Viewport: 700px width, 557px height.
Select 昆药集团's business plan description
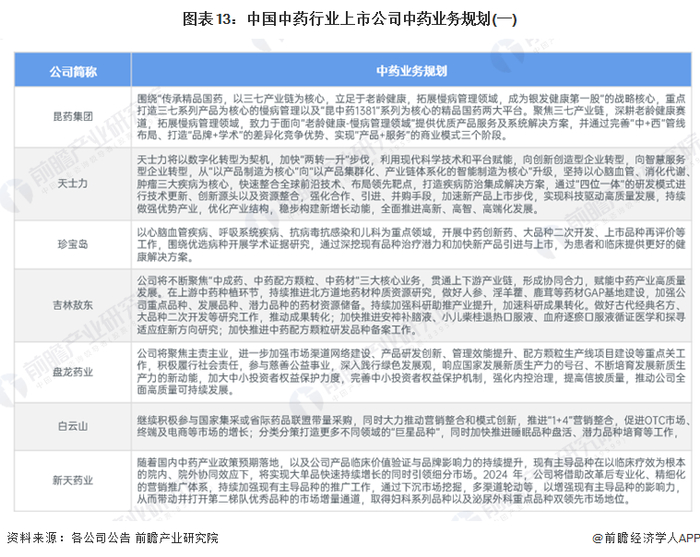[x=411, y=117]
